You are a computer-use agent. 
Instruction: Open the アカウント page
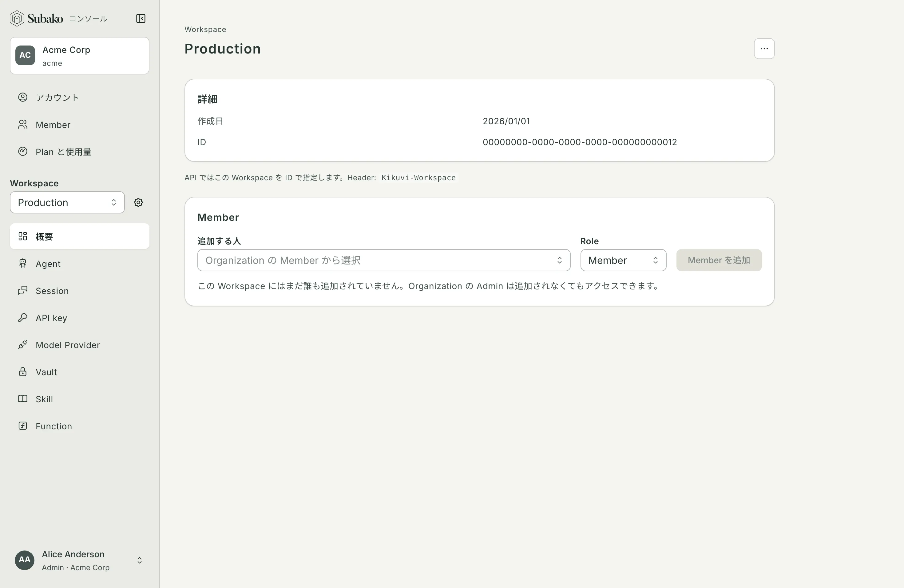point(79,97)
